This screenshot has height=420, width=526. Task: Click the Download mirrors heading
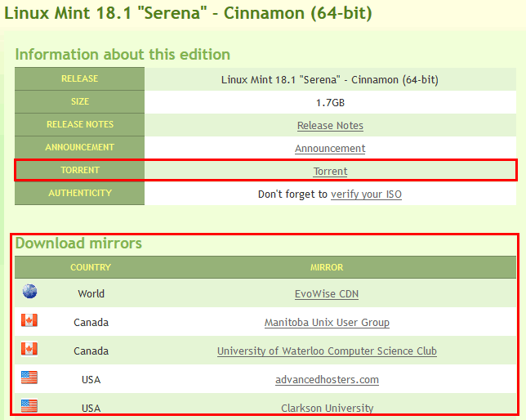tap(78, 243)
